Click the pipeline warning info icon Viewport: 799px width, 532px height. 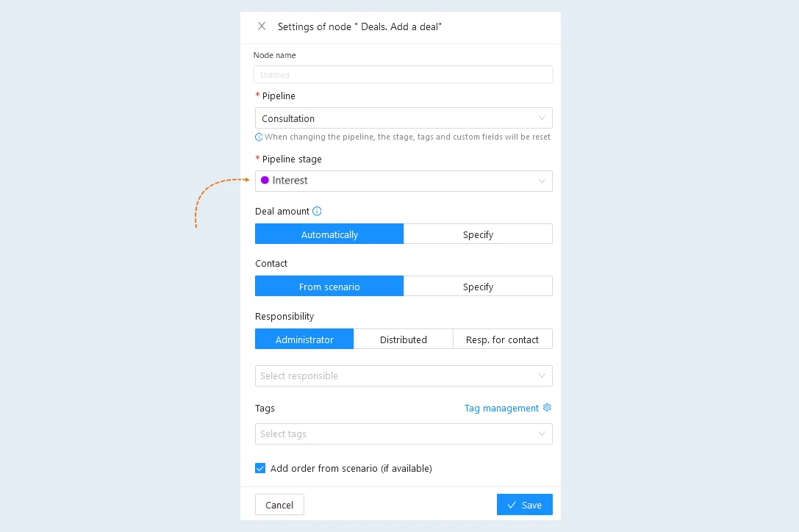click(x=259, y=137)
